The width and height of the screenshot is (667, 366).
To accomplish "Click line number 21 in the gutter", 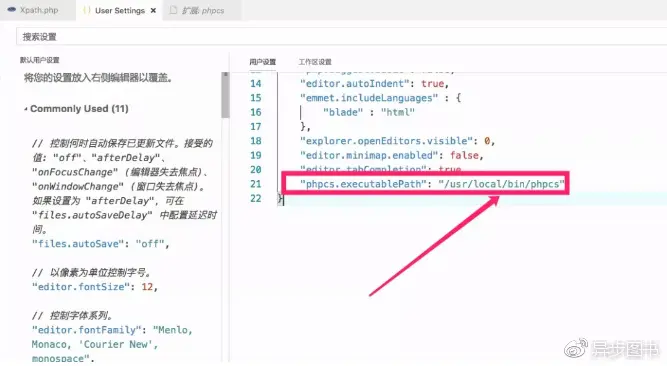I will 256,184.
